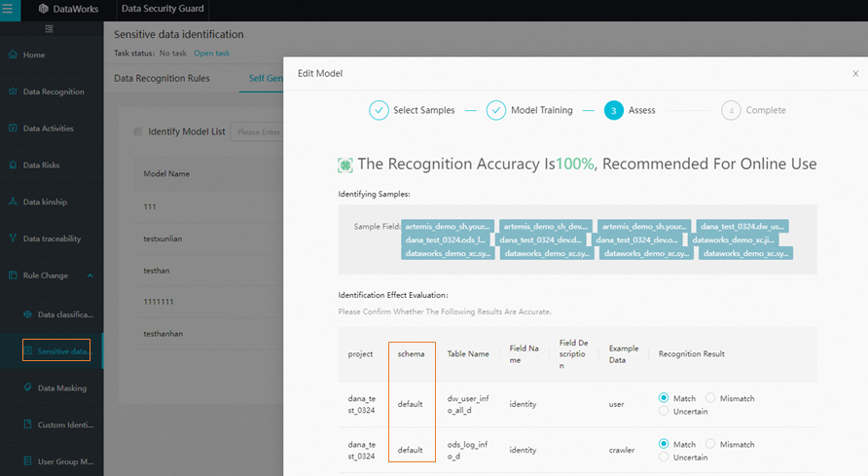This screenshot has width=868, height=476.
Task: Click model name testhanhan in the list
Action: coord(163,333)
